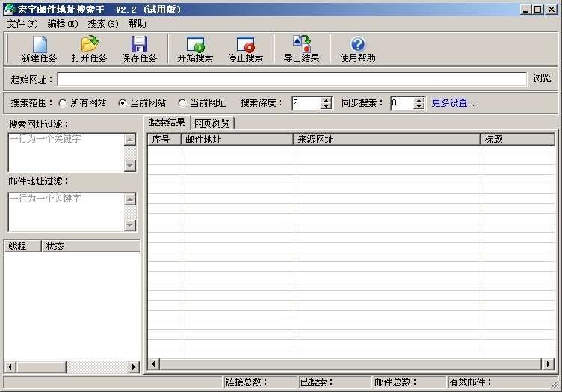Open the 编辑(E) menu
This screenshot has height=392, width=562.
(x=63, y=24)
